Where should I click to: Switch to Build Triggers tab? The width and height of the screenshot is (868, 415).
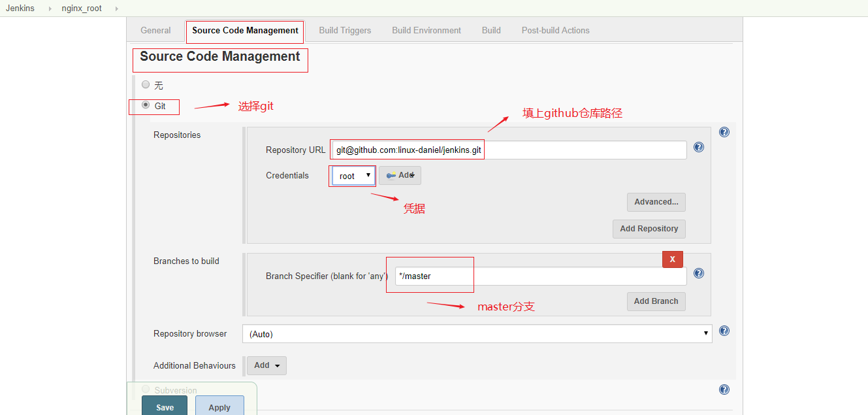345,30
